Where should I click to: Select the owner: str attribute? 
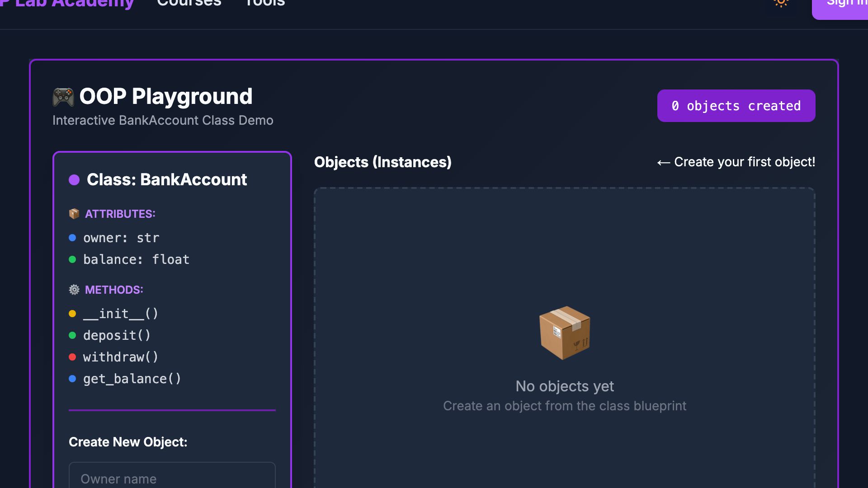tap(121, 238)
